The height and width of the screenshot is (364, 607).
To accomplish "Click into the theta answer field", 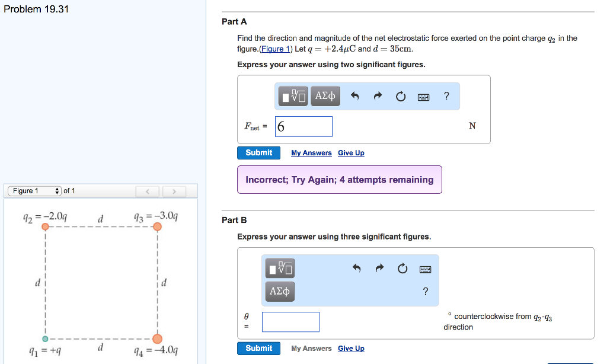I will pos(290,322).
